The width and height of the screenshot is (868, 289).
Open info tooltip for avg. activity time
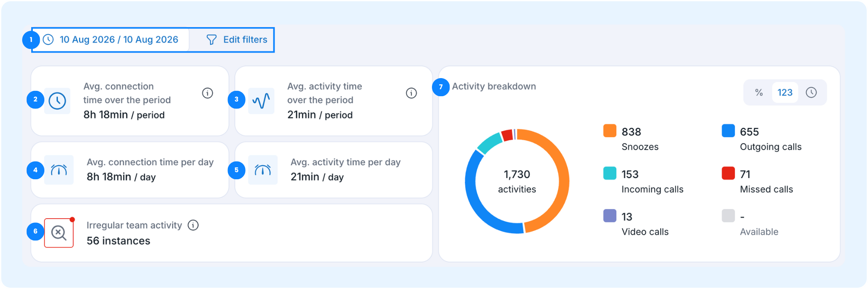click(x=411, y=93)
